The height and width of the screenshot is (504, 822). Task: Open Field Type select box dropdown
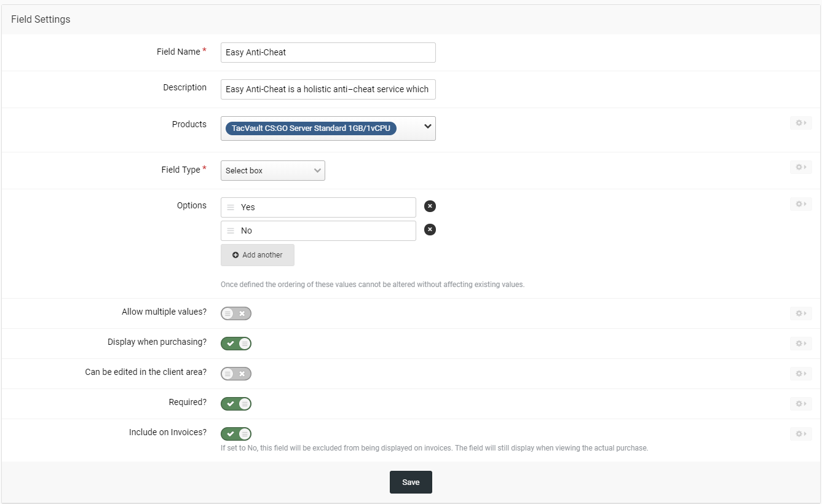pos(272,170)
